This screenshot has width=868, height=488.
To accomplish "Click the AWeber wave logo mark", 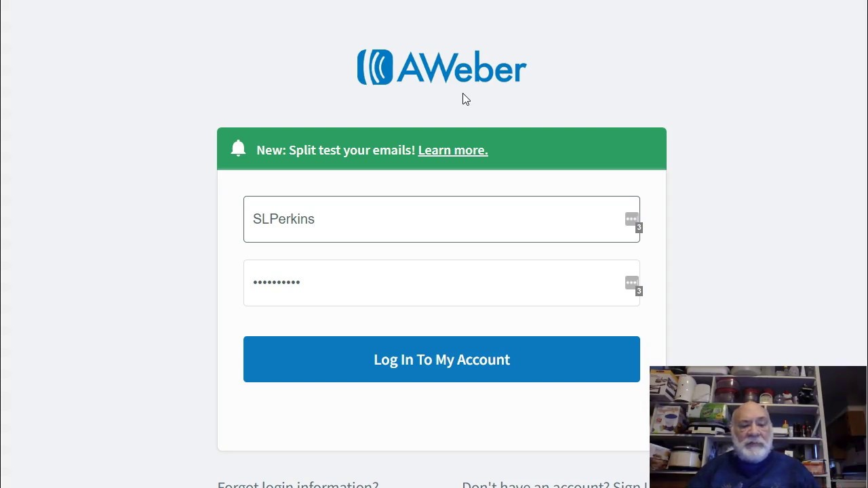I will (x=375, y=67).
